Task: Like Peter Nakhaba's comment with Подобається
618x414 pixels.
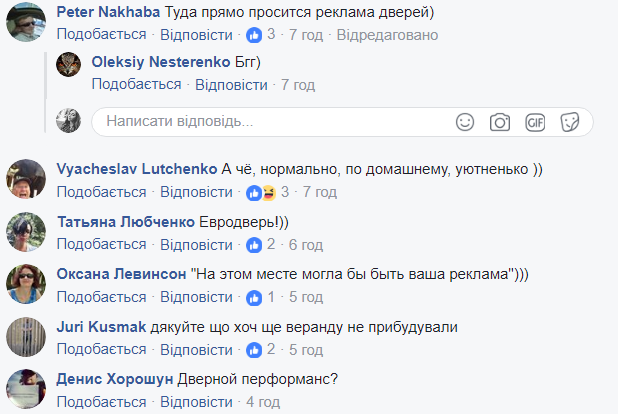Action: (x=101, y=35)
